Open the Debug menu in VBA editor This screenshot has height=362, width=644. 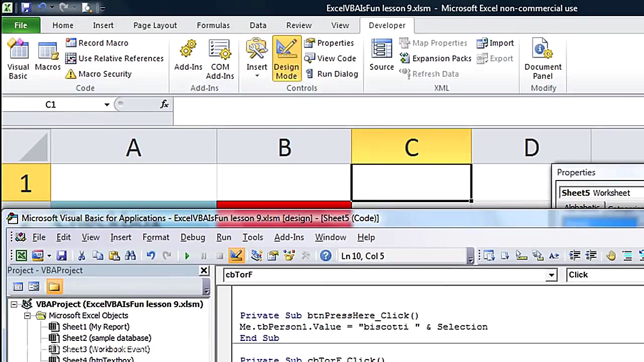coord(193,237)
